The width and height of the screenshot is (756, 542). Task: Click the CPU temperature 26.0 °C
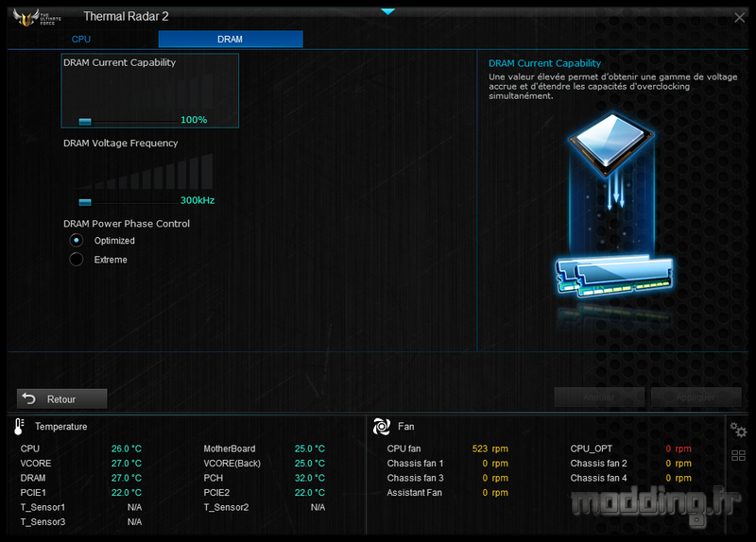click(x=127, y=449)
